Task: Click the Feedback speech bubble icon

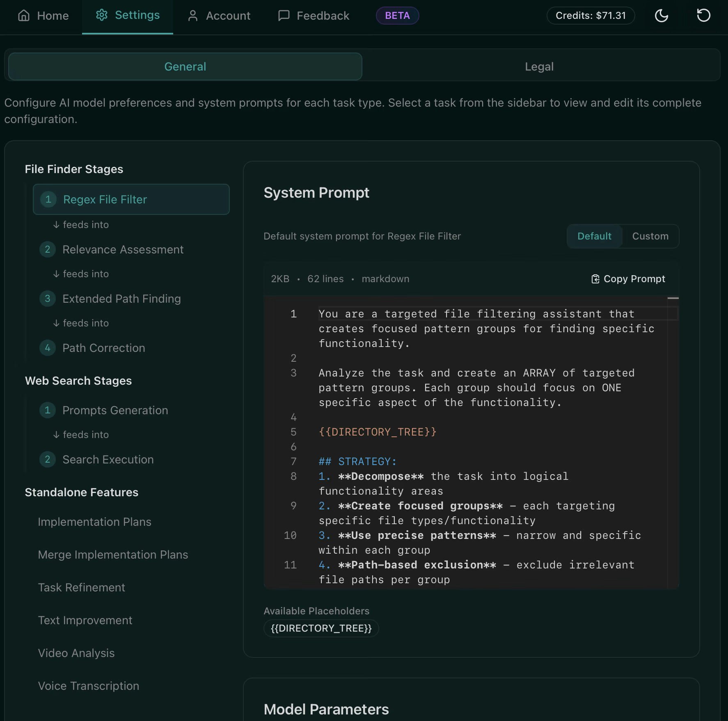Action: 284,16
